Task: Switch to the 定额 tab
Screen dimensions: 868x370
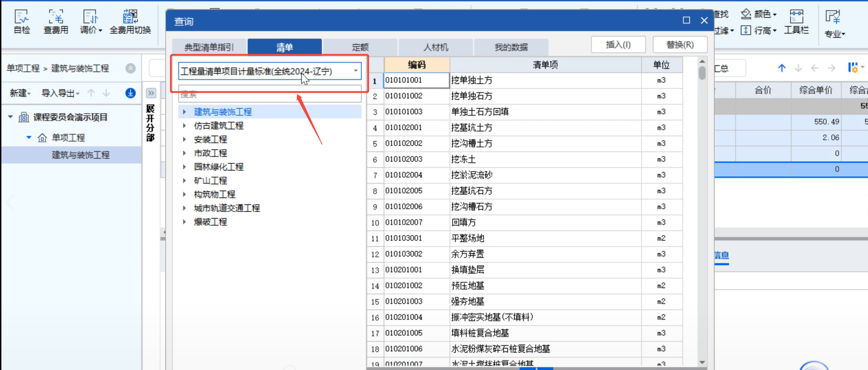Action: (360, 47)
